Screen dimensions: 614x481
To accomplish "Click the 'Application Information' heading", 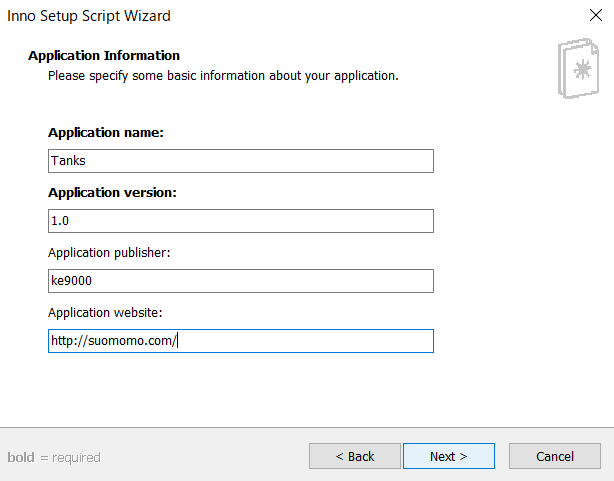I will pyautogui.click(x=104, y=56).
